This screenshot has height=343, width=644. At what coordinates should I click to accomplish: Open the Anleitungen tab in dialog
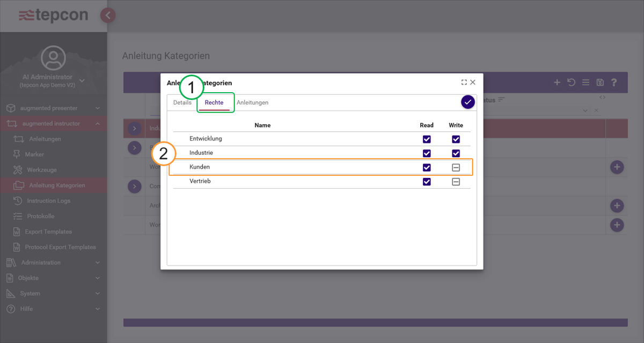[252, 102]
